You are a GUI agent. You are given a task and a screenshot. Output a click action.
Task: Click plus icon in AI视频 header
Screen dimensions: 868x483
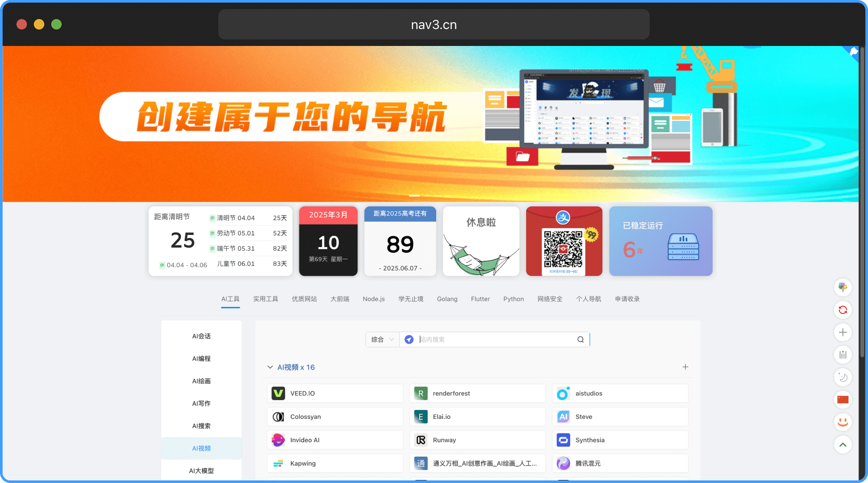point(685,367)
